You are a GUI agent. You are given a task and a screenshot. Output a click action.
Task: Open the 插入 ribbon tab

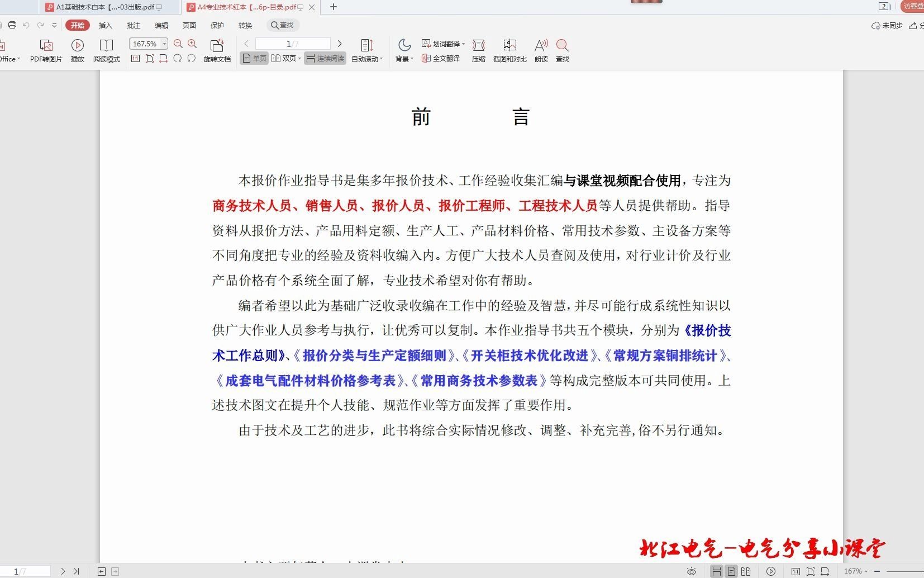[x=105, y=25]
